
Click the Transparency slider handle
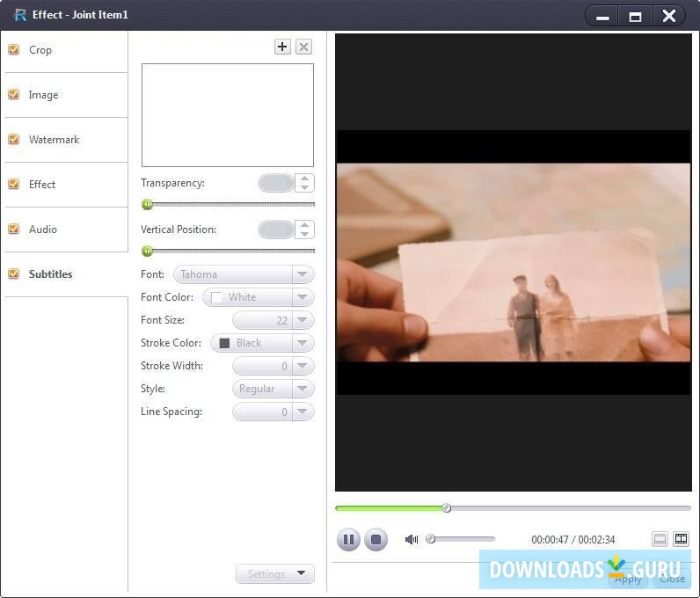(x=148, y=205)
